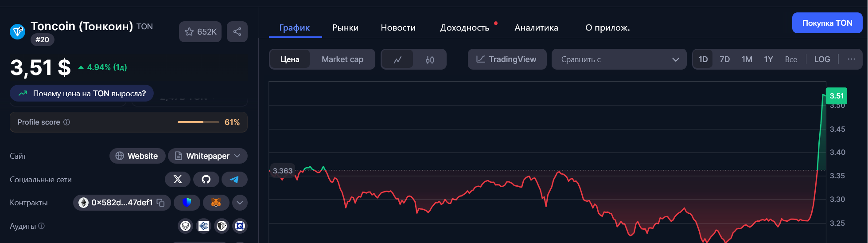
Task: Open the share icon button
Action: click(x=237, y=32)
